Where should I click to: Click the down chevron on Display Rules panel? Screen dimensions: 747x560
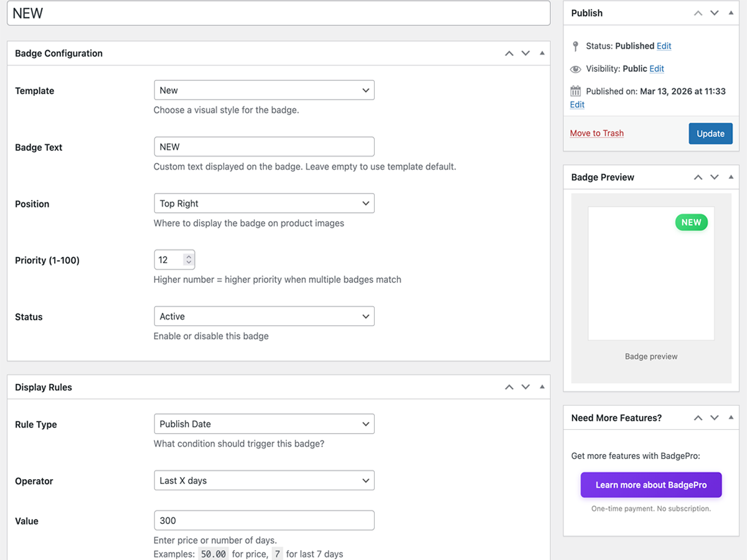coord(525,387)
